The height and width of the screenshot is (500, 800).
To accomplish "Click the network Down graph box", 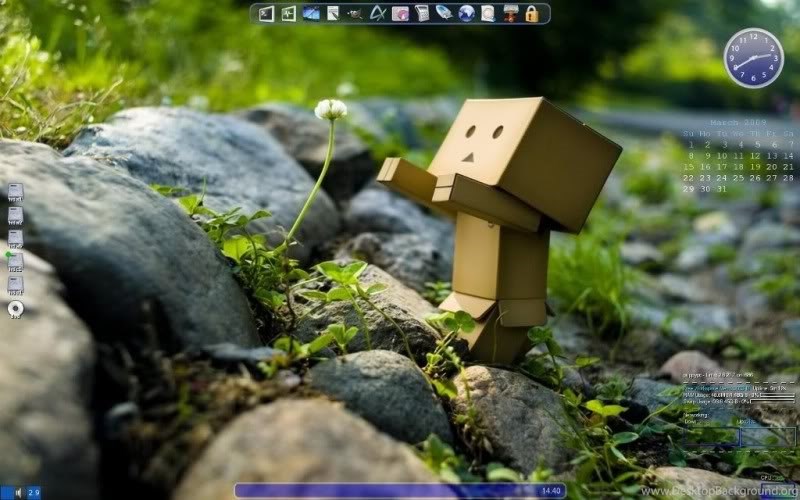I will coord(711,437).
